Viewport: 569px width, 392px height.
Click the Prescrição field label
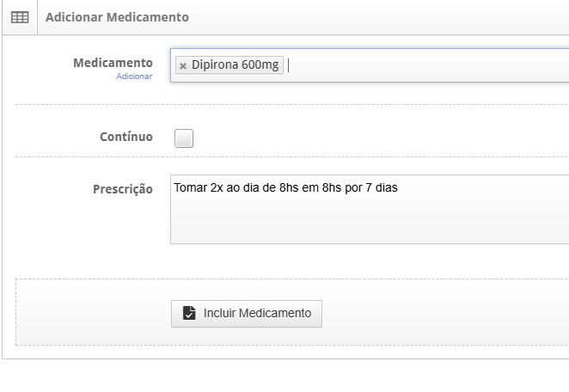pos(123,189)
